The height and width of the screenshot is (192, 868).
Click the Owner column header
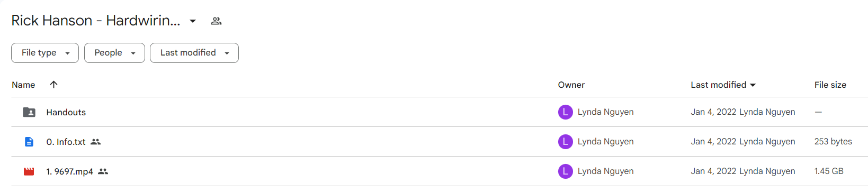(x=571, y=85)
